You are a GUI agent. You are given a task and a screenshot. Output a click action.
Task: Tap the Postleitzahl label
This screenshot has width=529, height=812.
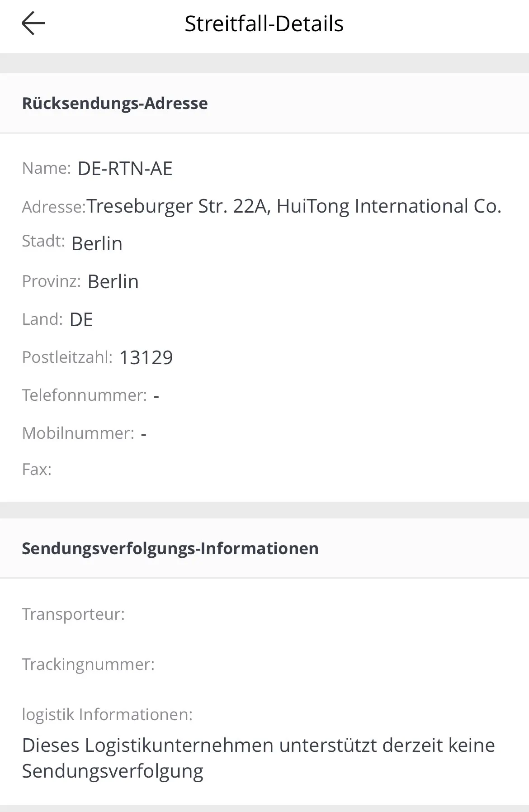point(67,357)
